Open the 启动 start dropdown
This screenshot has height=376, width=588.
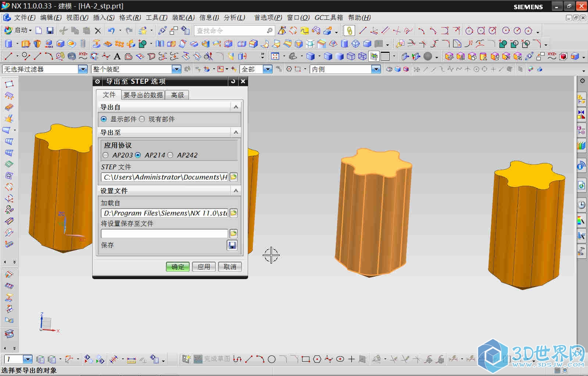click(18, 30)
